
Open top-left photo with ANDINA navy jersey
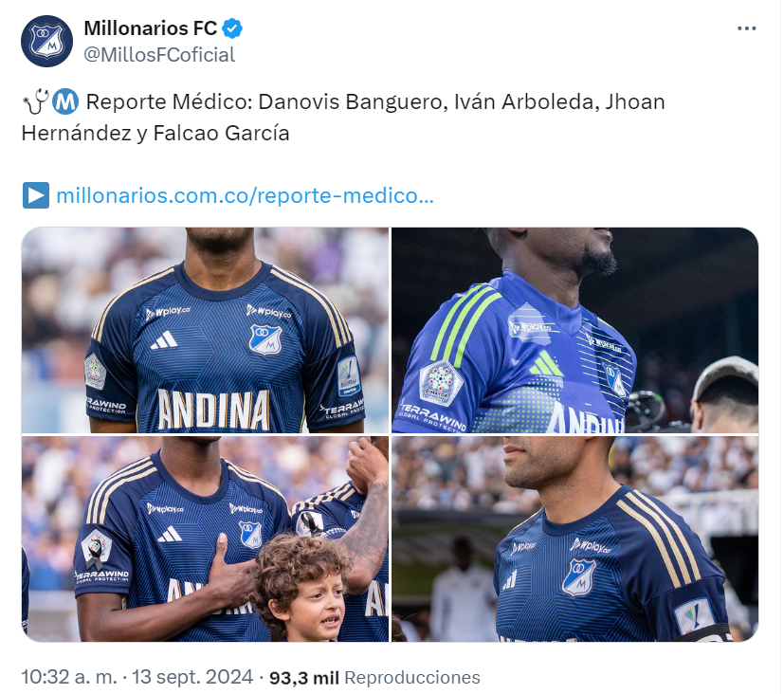coord(205,331)
